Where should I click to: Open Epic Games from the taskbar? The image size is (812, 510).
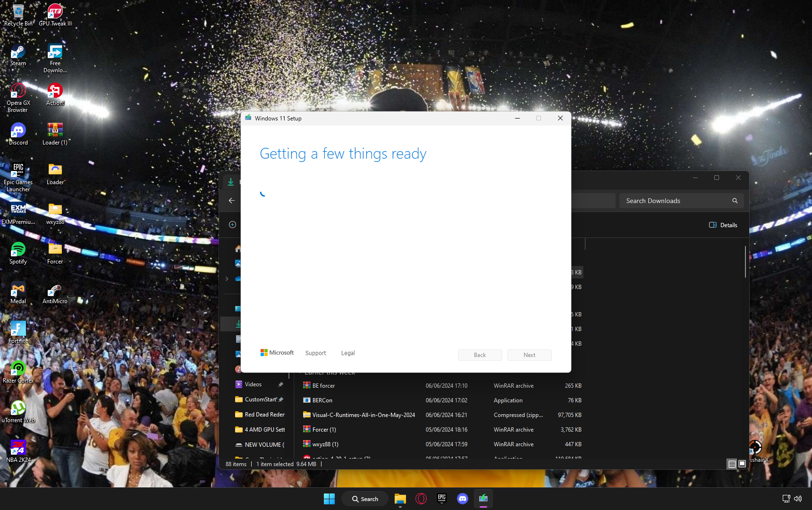coord(442,499)
